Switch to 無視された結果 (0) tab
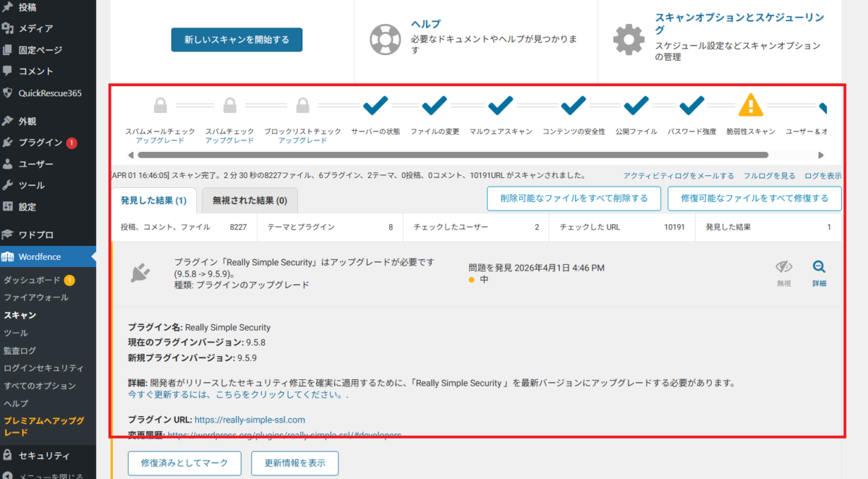Screen dimensions: 868x479 click(x=250, y=200)
